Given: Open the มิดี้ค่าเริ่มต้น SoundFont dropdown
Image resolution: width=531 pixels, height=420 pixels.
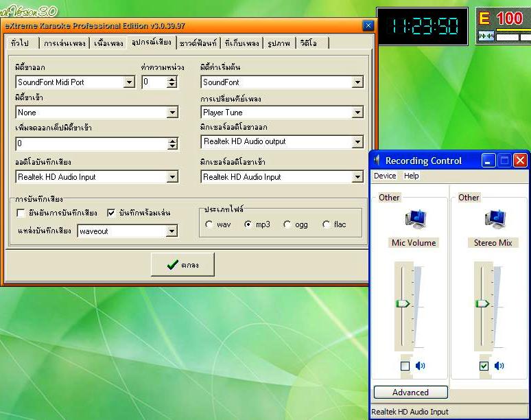Looking at the screenshot, I should click(x=357, y=82).
